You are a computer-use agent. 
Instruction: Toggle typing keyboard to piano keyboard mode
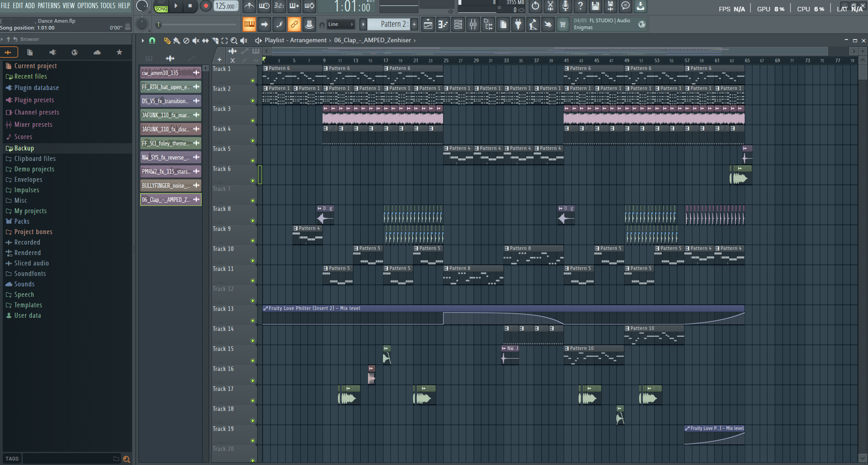[249, 24]
